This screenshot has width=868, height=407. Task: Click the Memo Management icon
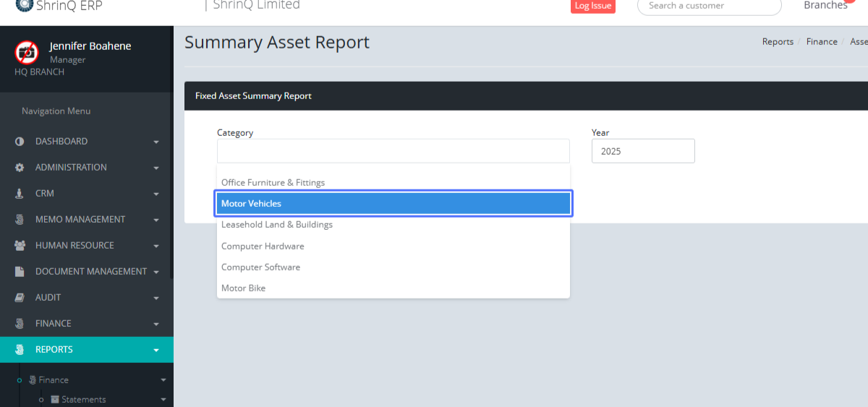[x=20, y=220]
